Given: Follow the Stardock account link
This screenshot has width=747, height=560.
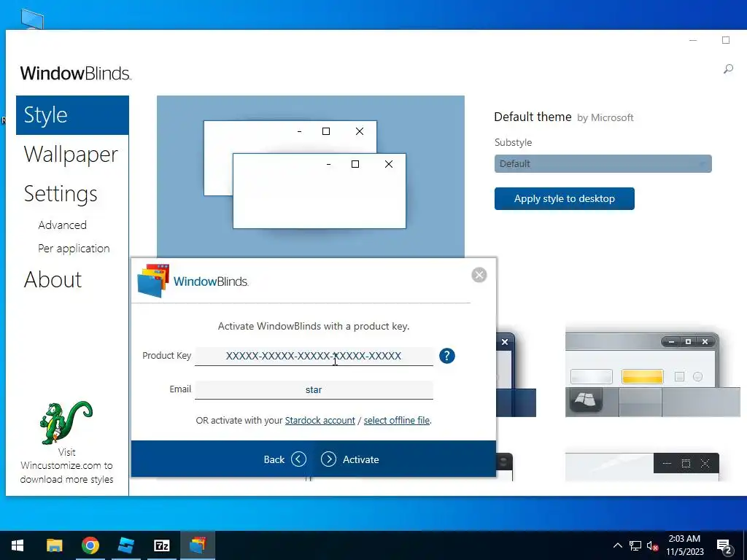Looking at the screenshot, I should pyautogui.click(x=320, y=421).
